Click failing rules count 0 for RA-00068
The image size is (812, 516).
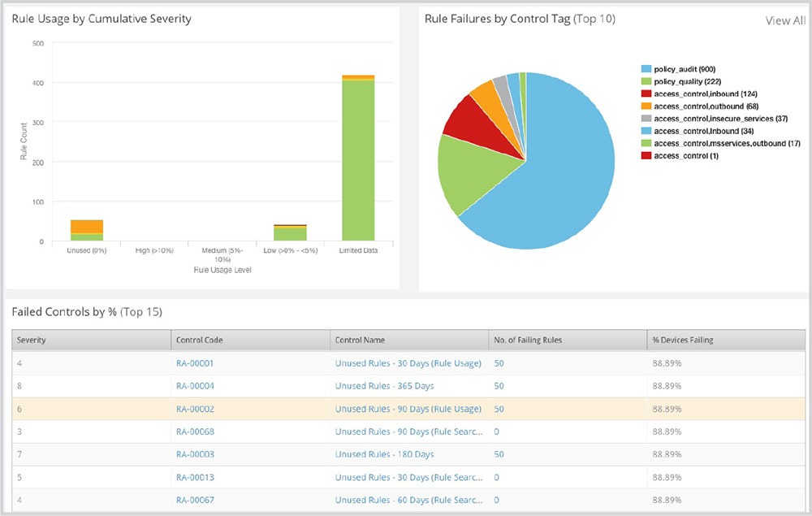click(x=496, y=431)
